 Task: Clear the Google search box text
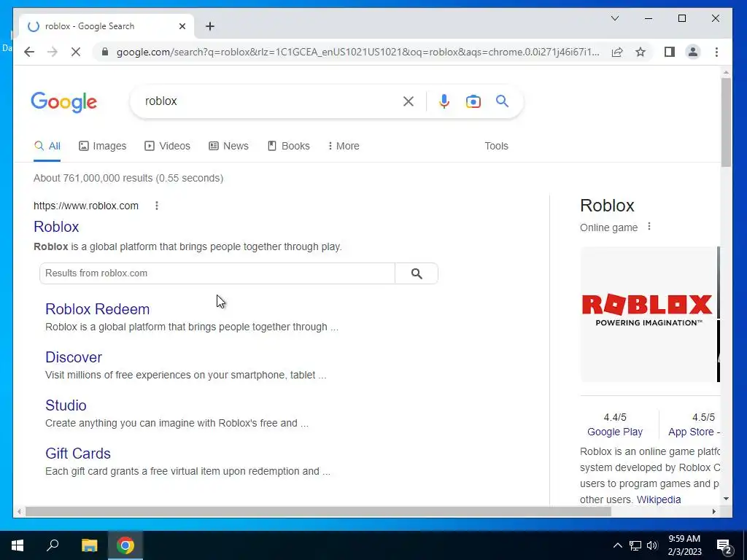click(x=409, y=101)
